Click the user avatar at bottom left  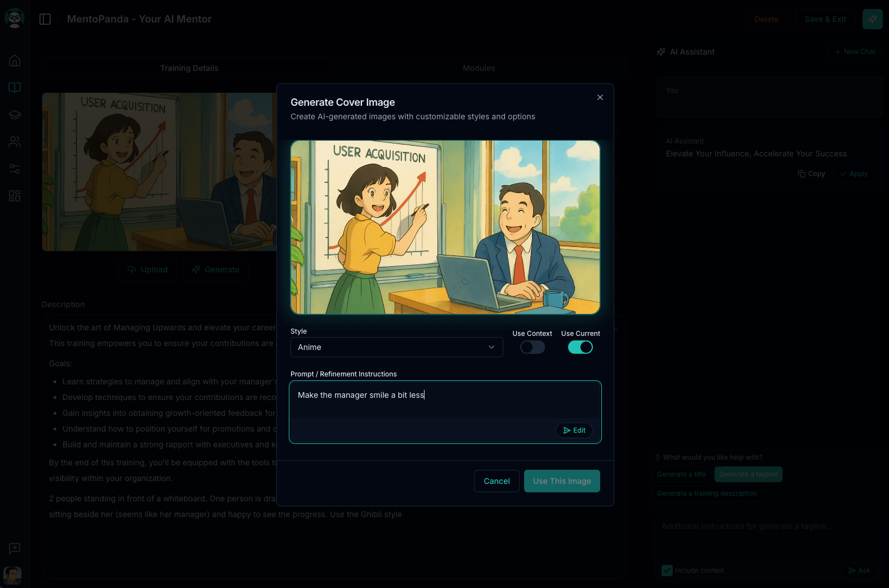pos(12,575)
